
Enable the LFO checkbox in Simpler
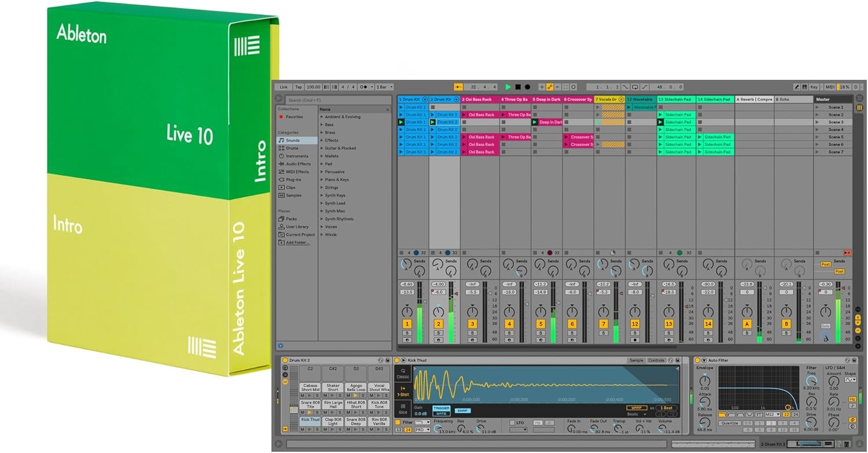coord(512,423)
